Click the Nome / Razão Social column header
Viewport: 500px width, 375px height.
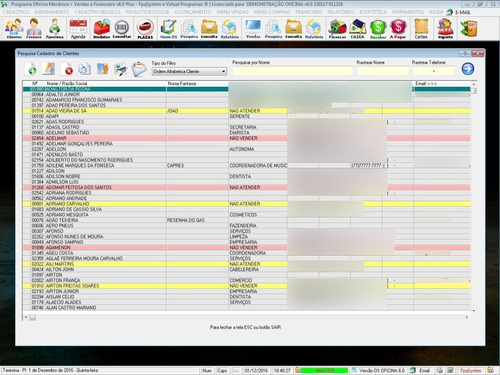click(67, 83)
